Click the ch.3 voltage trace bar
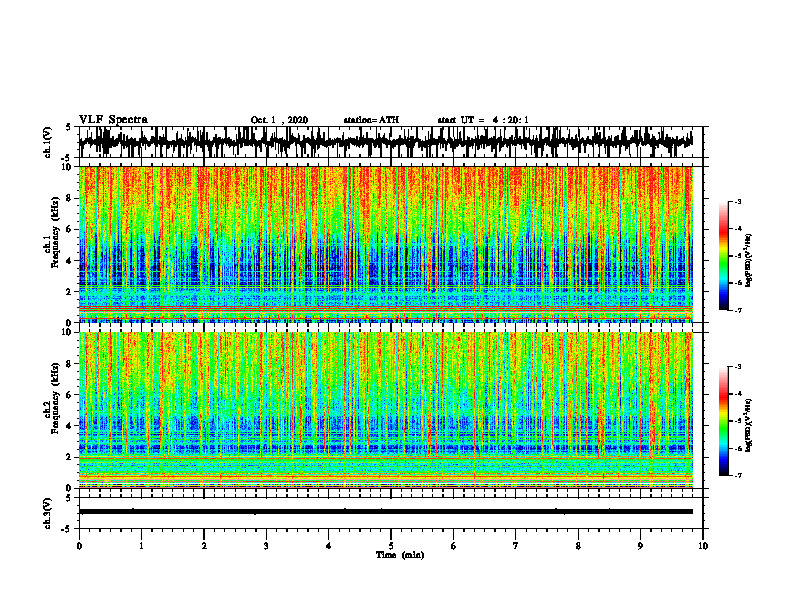 click(386, 512)
